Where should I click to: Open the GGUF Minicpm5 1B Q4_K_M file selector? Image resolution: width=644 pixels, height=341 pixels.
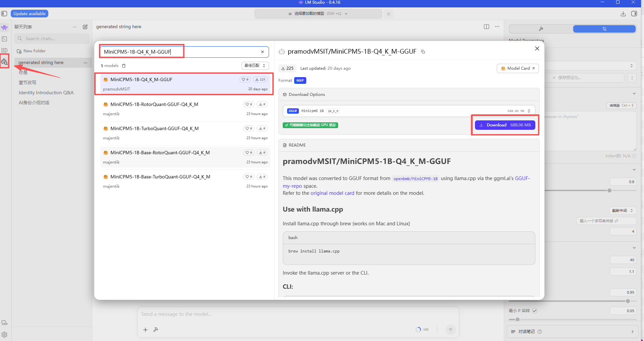click(409, 111)
